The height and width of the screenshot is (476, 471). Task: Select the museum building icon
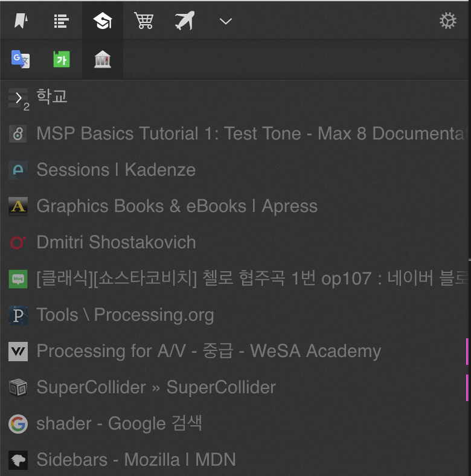tap(103, 59)
